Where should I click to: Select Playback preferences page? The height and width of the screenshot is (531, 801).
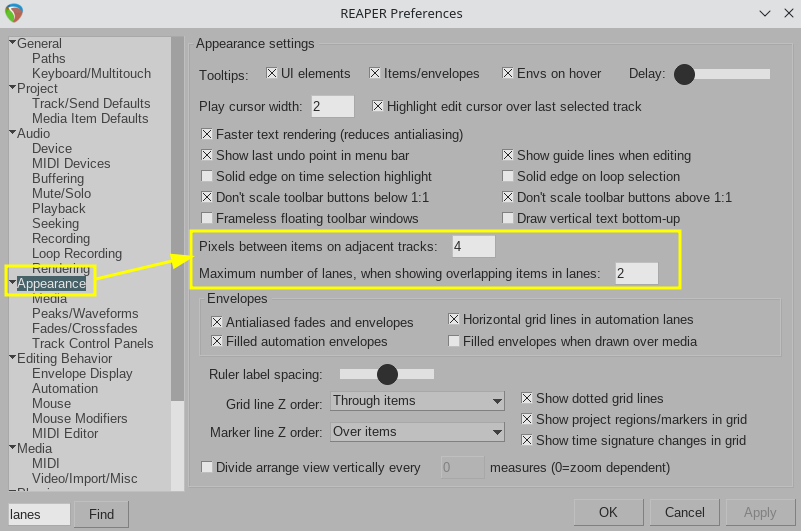[x=58, y=209]
